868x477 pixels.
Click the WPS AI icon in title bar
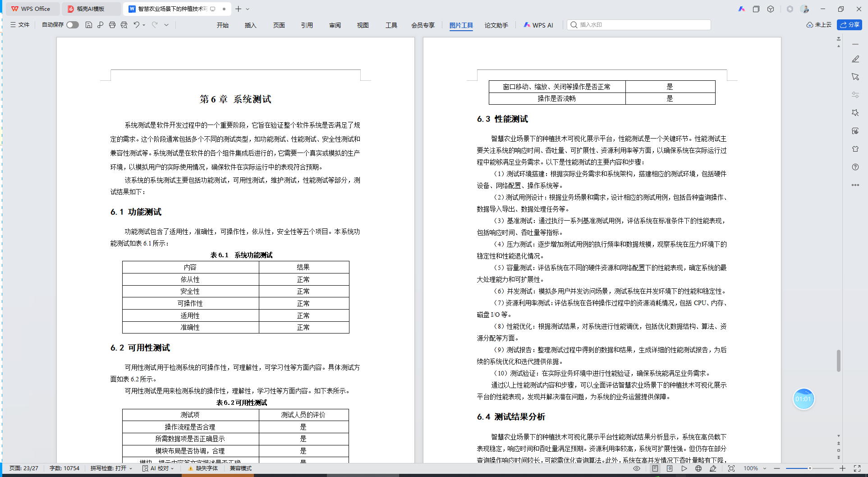point(742,9)
